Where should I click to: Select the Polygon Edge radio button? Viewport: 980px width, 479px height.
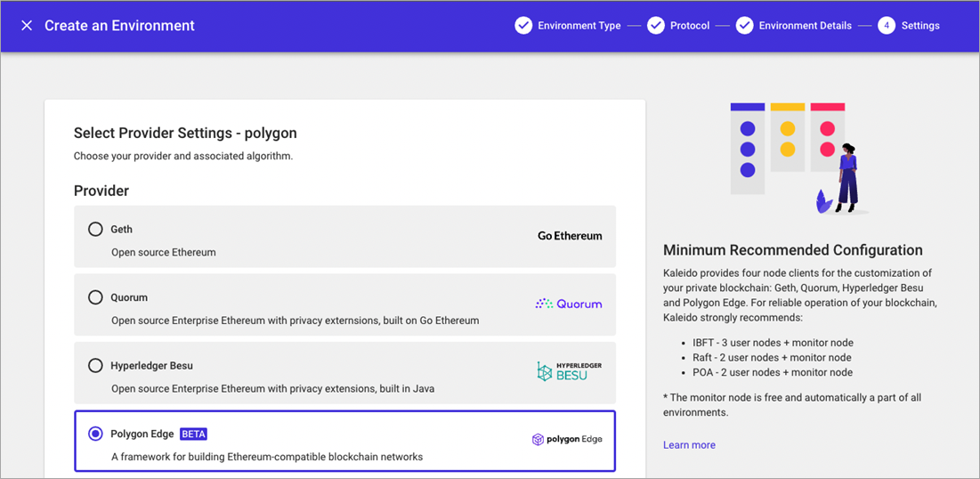click(x=95, y=434)
